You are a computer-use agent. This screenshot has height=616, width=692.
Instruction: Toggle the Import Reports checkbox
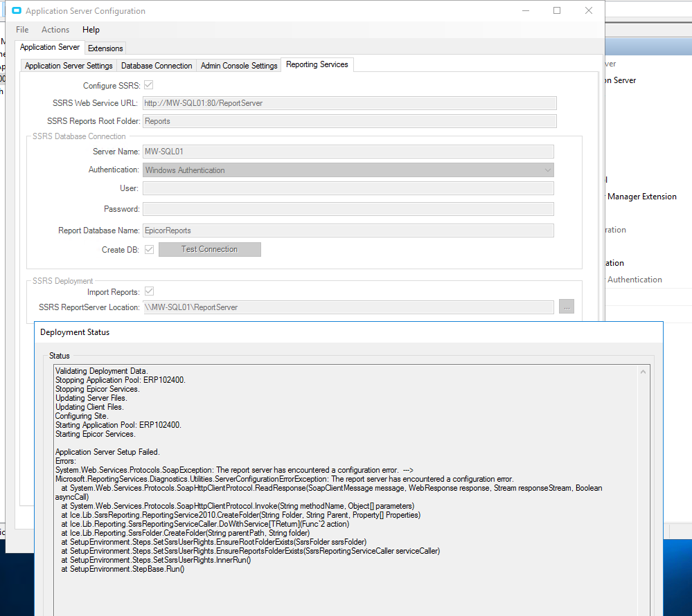(149, 291)
